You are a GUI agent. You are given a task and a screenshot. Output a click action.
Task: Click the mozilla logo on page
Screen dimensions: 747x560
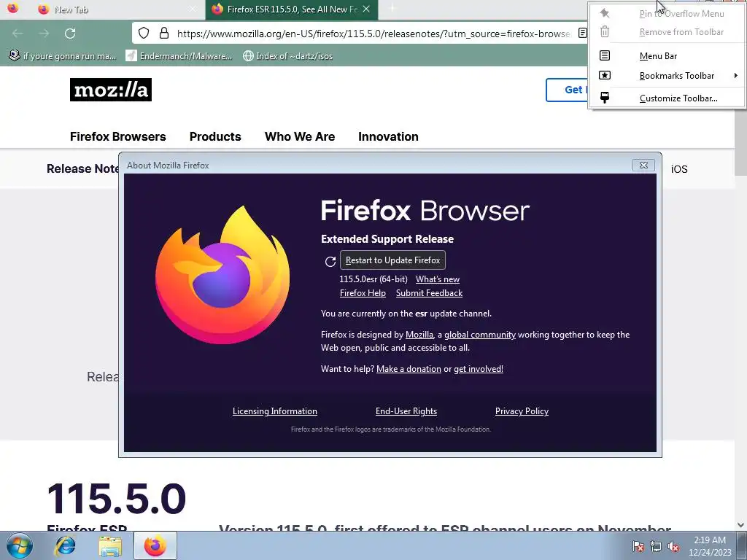pos(111,90)
